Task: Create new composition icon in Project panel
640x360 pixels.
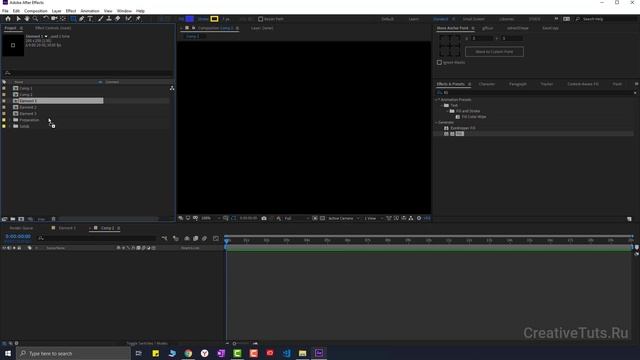Action: [x=21, y=219]
